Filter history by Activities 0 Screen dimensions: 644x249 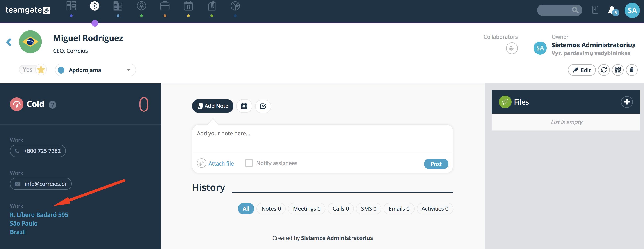pos(435,209)
